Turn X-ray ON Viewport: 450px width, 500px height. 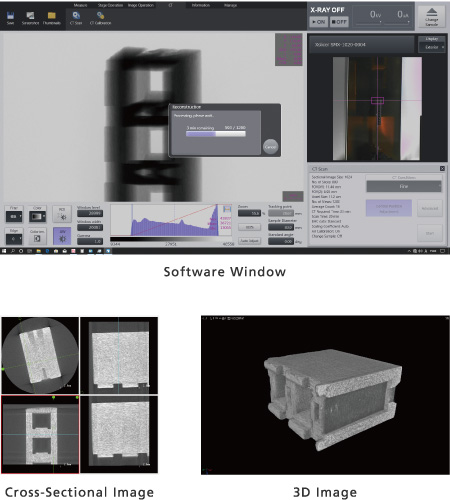pos(318,22)
